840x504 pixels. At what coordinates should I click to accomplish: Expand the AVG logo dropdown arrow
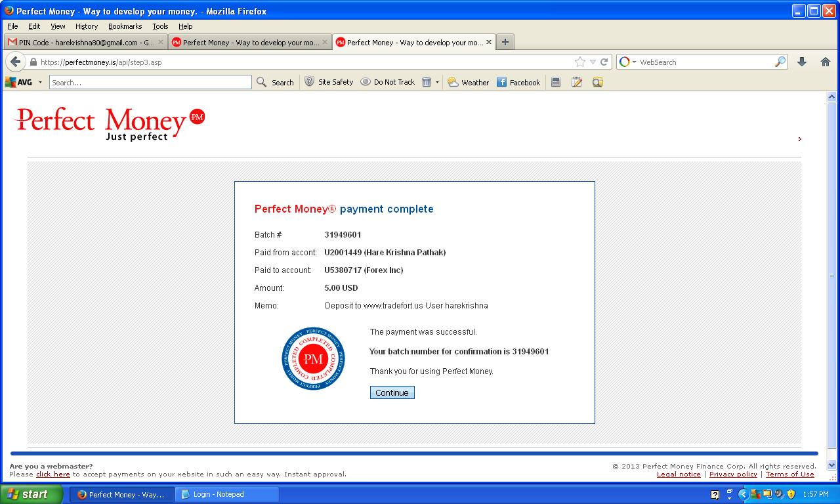[40, 82]
